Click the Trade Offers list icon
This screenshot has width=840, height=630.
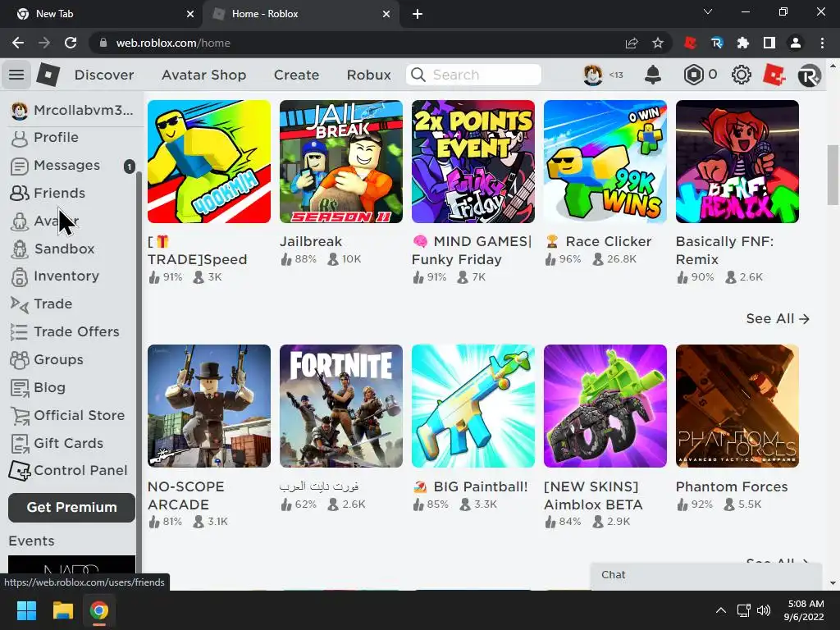click(x=19, y=332)
